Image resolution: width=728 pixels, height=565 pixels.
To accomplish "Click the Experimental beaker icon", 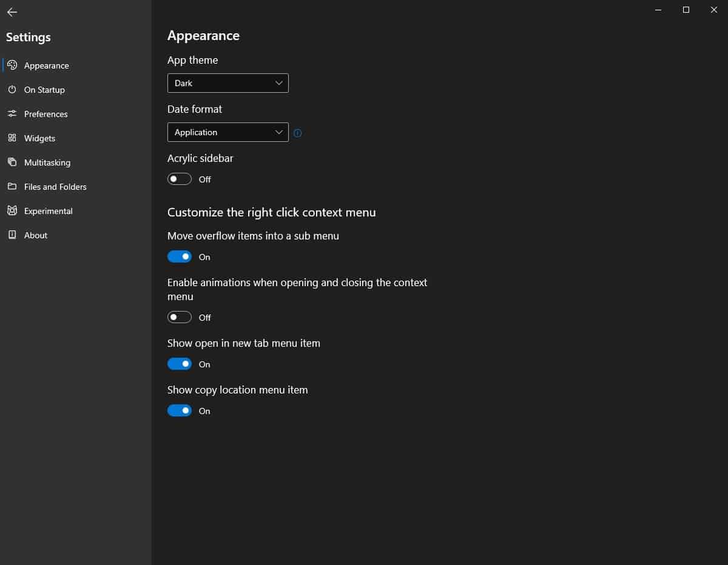I will (x=12, y=211).
